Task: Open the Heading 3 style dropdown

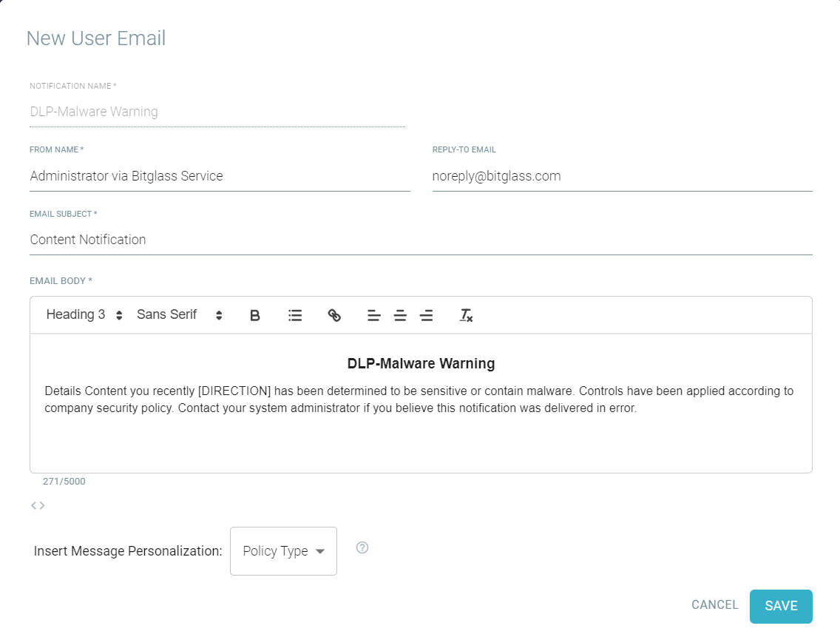Action: [81, 314]
